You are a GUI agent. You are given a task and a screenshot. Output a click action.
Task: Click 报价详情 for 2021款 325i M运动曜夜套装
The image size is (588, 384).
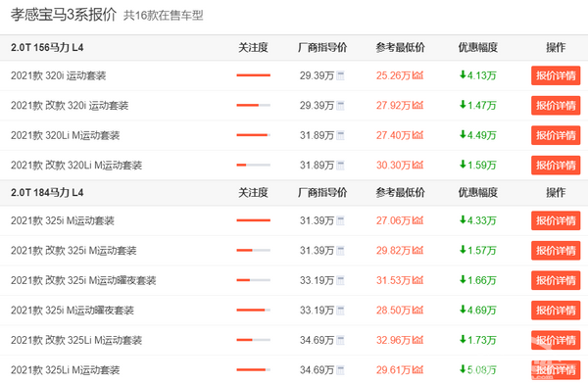pos(556,311)
